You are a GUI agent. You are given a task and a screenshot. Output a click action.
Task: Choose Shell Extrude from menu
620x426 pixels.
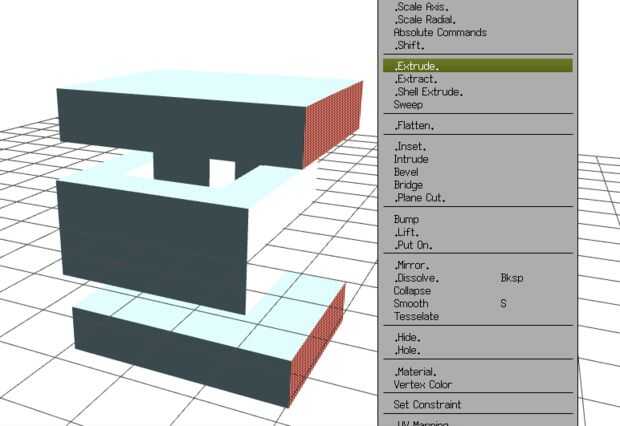[x=478, y=92]
